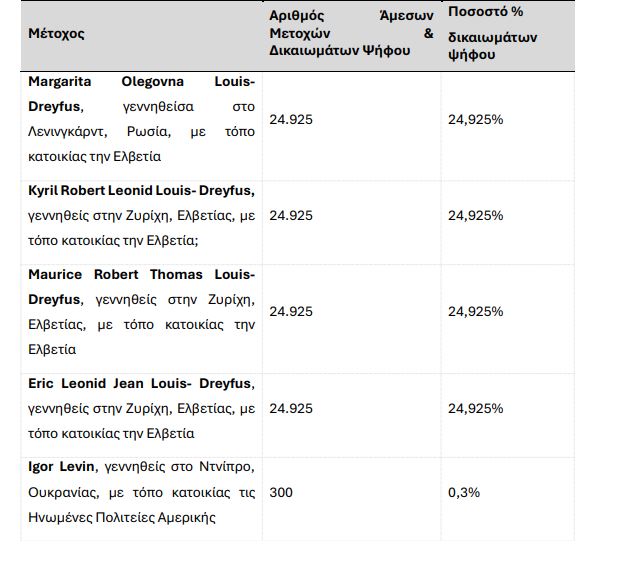Click the Μέτοχος column header
Screen dimensions: 636x572
click(x=56, y=33)
